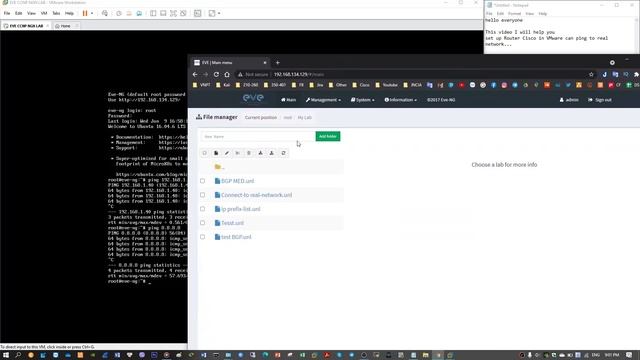Open BGP MED.unl lab file
The width and height of the screenshot is (640, 360).
point(237,181)
